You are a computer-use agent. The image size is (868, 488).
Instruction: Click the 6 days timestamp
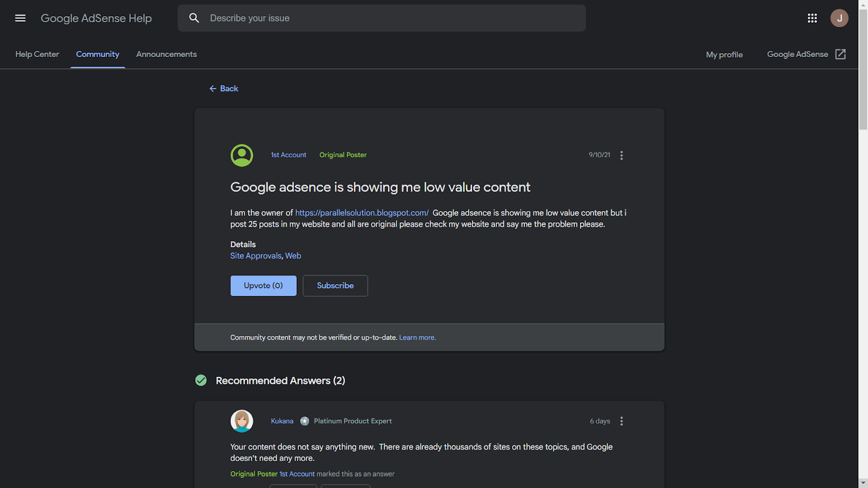[600, 421]
